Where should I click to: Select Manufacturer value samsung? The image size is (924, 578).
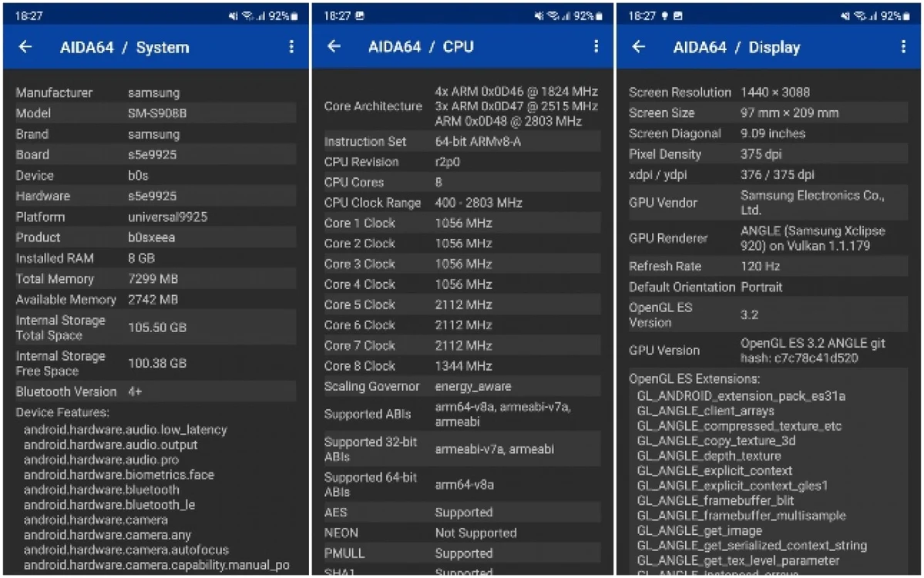point(154,93)
